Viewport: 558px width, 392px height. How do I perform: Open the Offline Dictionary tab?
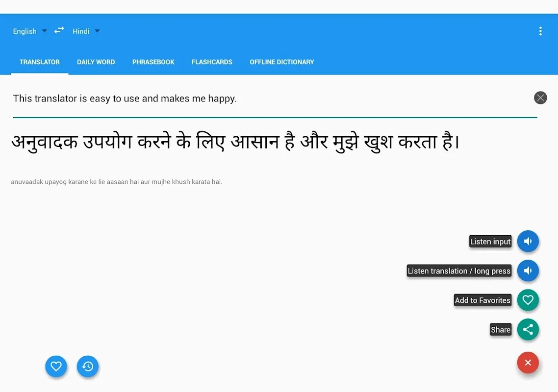[281, 62]
